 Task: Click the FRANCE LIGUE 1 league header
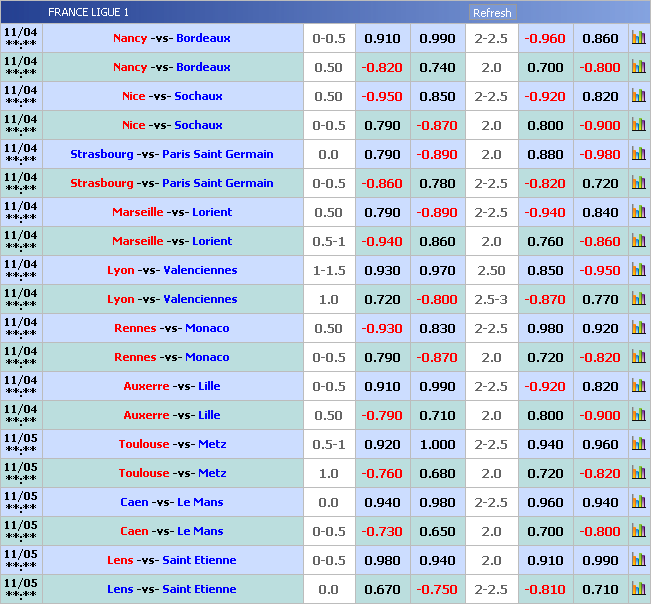click(88, 13)
